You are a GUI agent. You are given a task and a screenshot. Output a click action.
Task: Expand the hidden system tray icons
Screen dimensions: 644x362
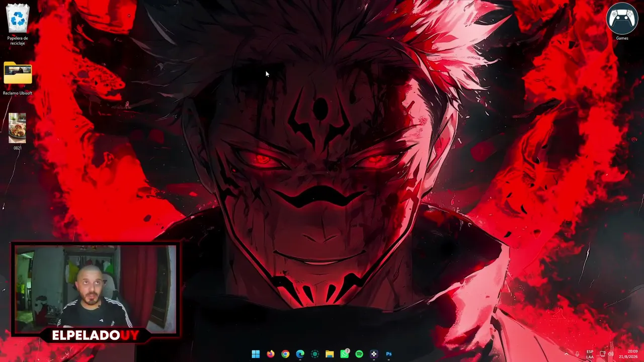(x=566, y=354)
